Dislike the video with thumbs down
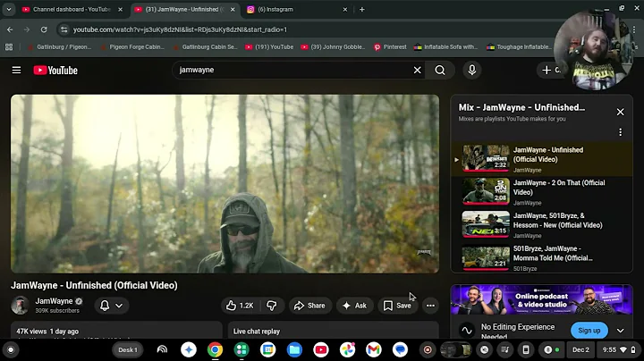Image resolution: width=644 pixels, height=361 pixels. [272, 306]
